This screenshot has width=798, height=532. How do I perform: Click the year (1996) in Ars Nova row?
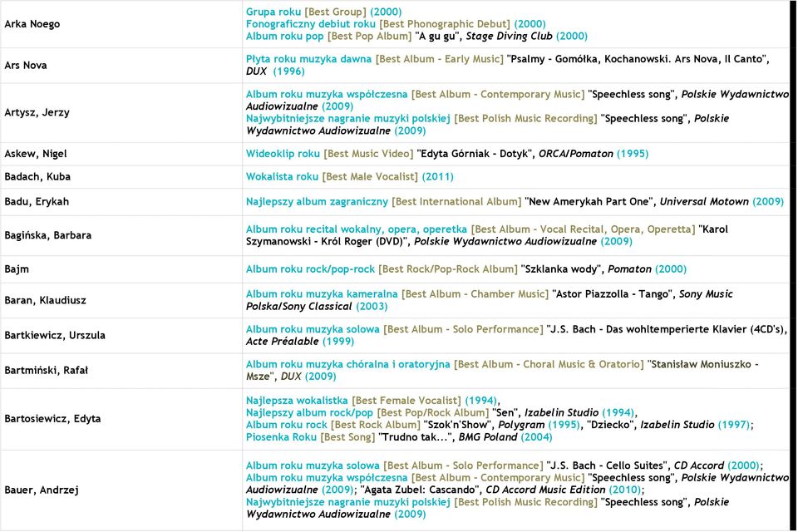point(288,71)
